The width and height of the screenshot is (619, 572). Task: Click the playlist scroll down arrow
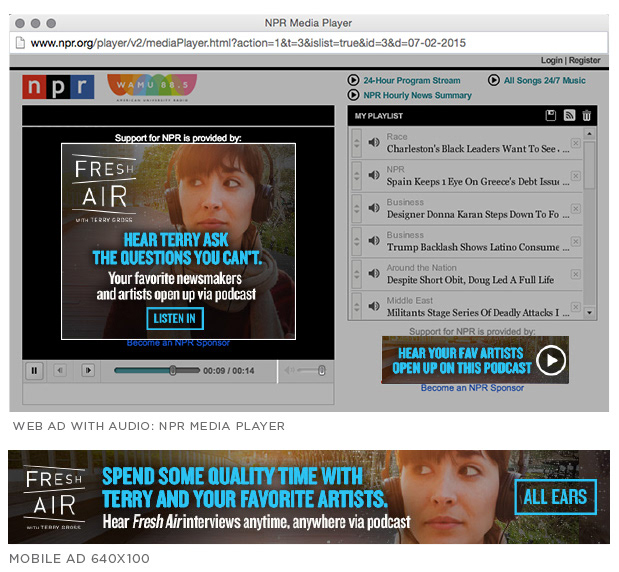pyautogui.click(x=589, y=313)
